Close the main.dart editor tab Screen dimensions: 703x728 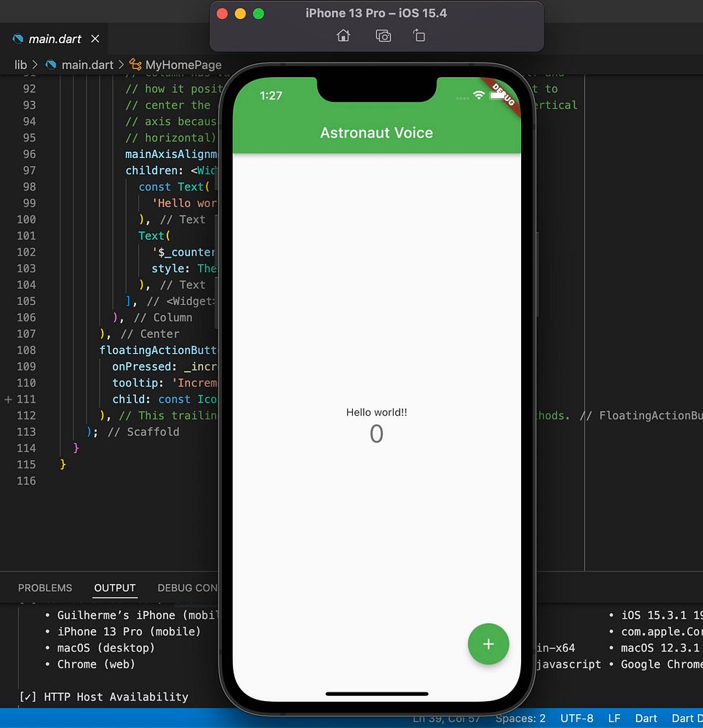coord(95,39)
